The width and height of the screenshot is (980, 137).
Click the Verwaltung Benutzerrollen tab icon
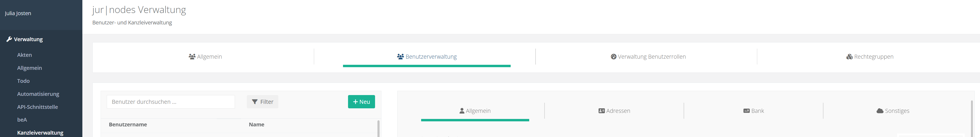[x=613, y=57]
